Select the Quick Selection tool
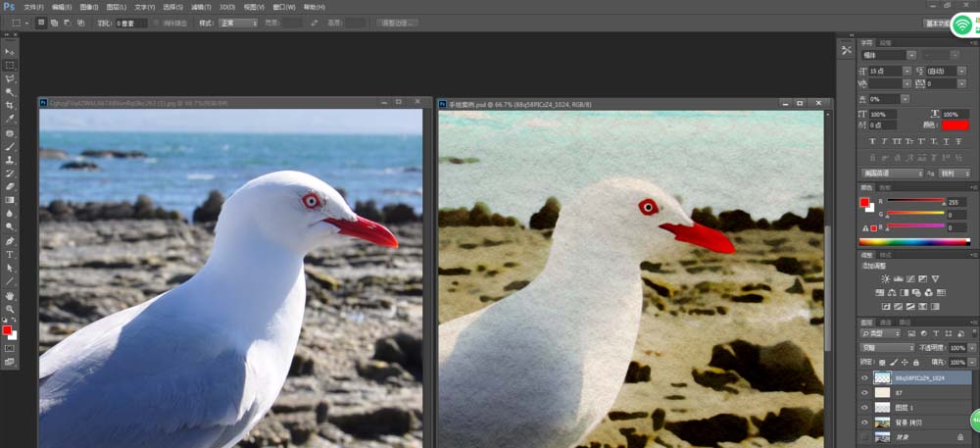 [x=10, y=92]
